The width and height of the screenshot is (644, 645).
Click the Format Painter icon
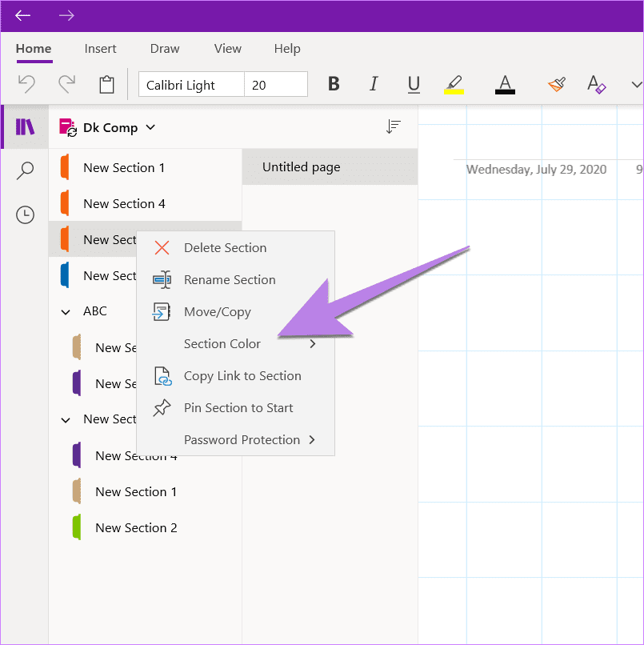click(x=557, y=85)
